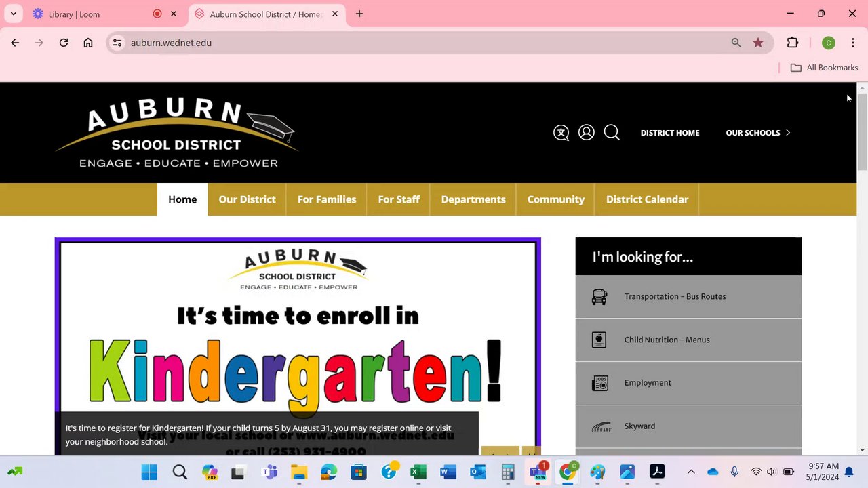This screenshot has width=868, height=488.
Task: Click the District Home link
Action: (670, 133)
